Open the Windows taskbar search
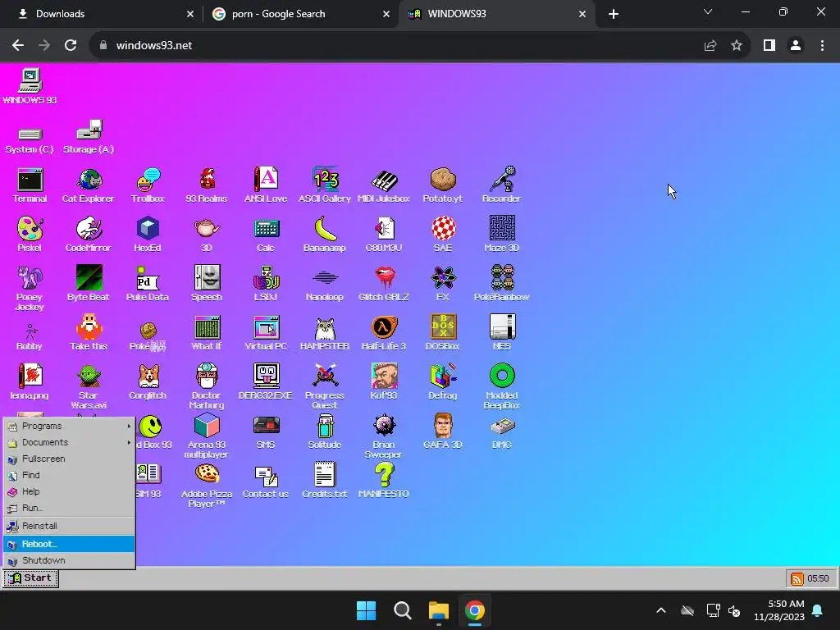The height and width of the screenshot is (630, 840). 402,610
